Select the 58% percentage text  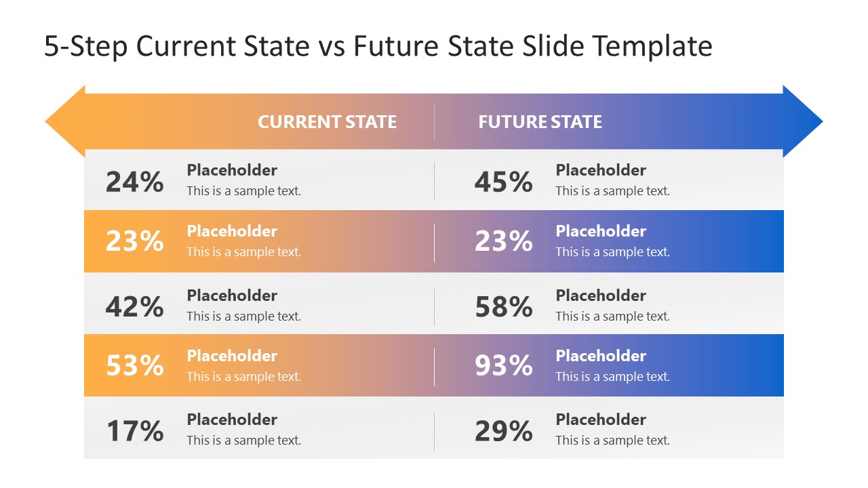[503, 307]
